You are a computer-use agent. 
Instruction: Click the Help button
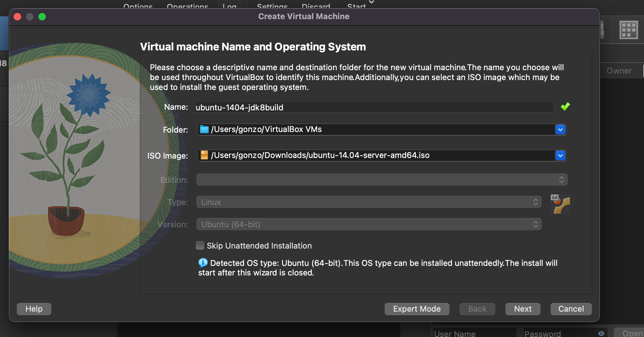[x=34, y=309]
